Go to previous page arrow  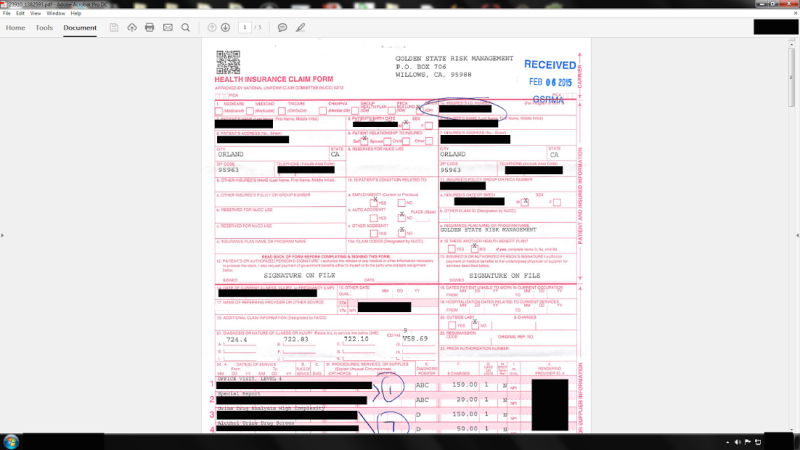pos(211,27)
